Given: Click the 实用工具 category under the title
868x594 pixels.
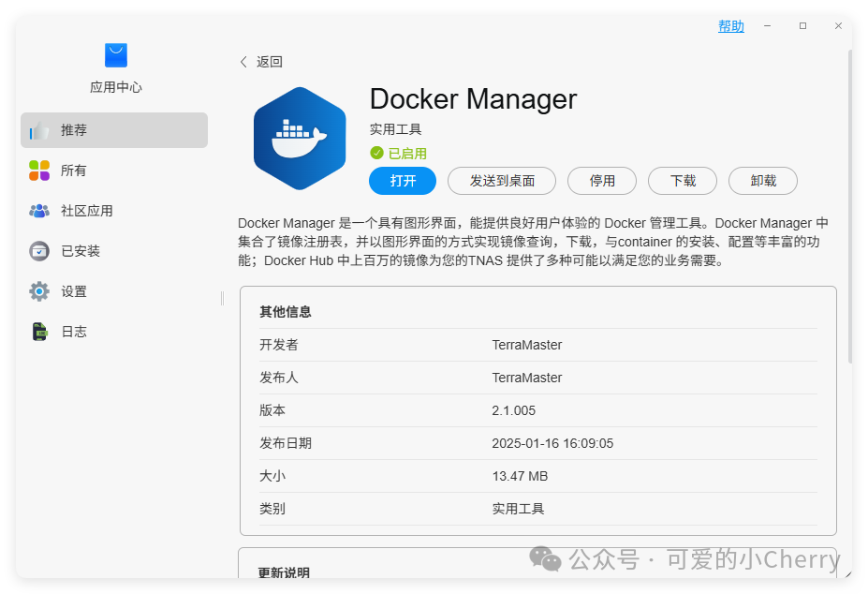Looking at the screenshot, I should [x=395, y=129].
